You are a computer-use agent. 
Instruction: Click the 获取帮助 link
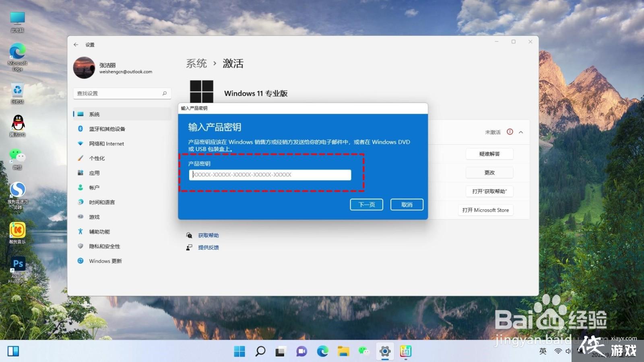[208, 235]
